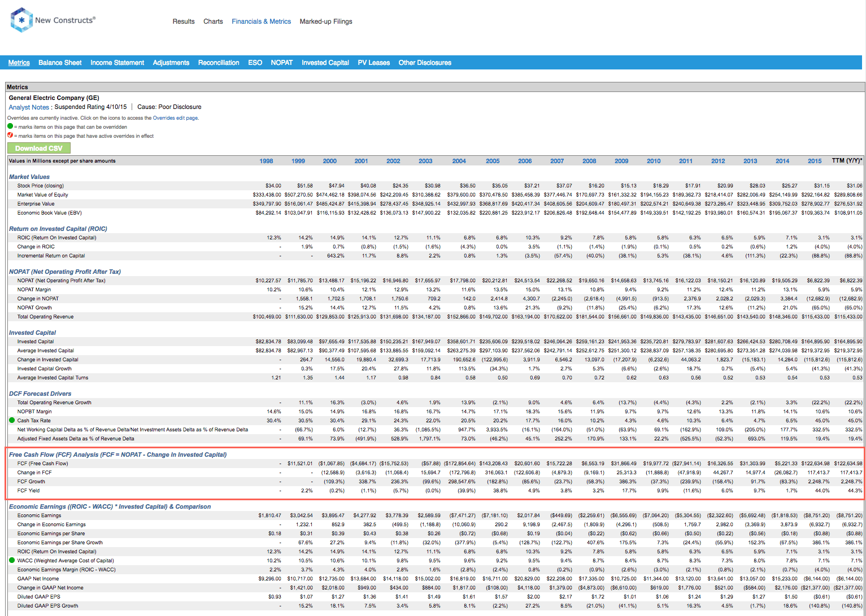The width and height of the screenshot is (866, 616).
Task: Click the TTM (Y/Y)* column header
Action: tap(847, 160)
